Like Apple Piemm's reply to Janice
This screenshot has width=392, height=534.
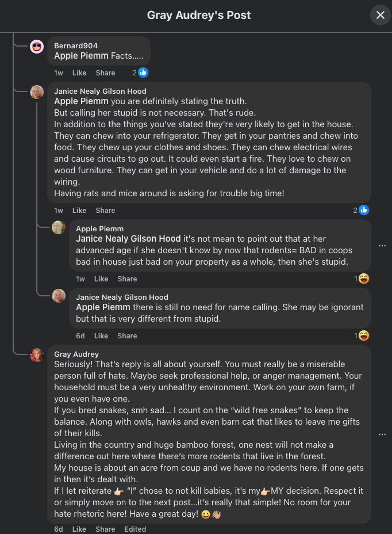click(x=101, y=279)
